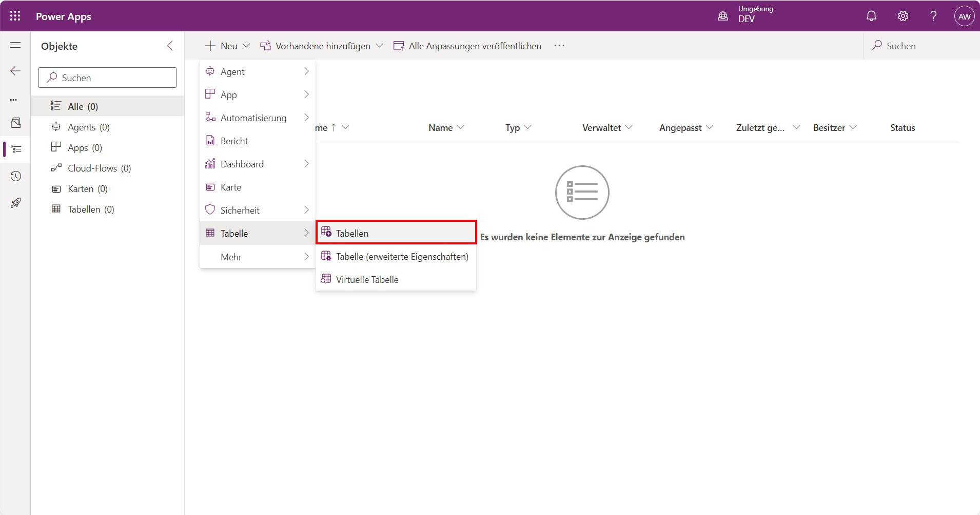Click the back arrow in left rail
The width and height of the screenshot is (980, 515).
pyautogui.click(x=15, y=71)
